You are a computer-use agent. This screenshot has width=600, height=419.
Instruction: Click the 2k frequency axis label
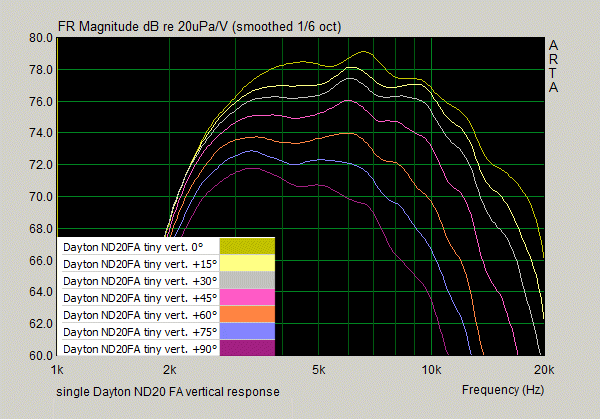[x=170, y=370]
